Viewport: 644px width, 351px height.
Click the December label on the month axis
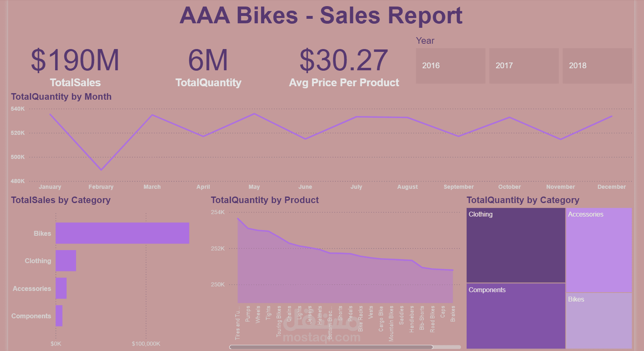click(x=611, y=187)
